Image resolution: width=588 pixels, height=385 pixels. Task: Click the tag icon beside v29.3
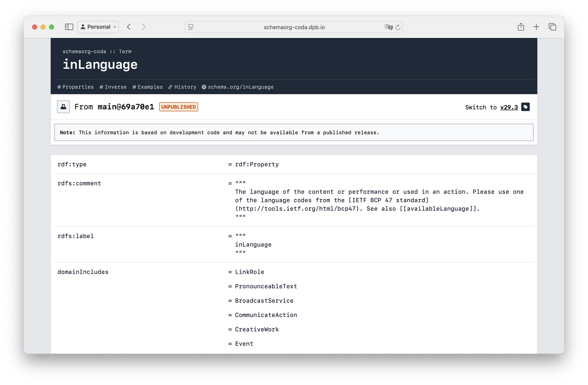pos(525,107)
